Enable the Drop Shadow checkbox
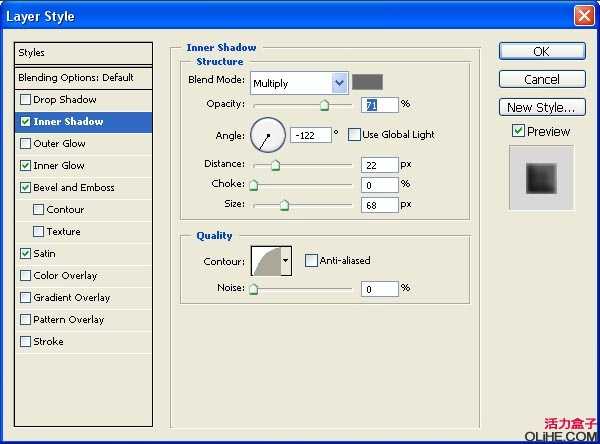Image resolution: width=600 pixels, height=444 pixels. click(26, 100)
